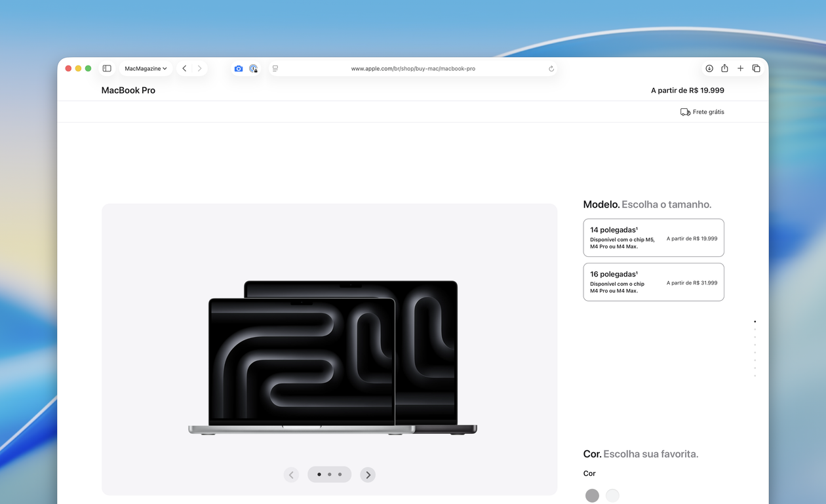Open a new tab

(x=740, y=68)
